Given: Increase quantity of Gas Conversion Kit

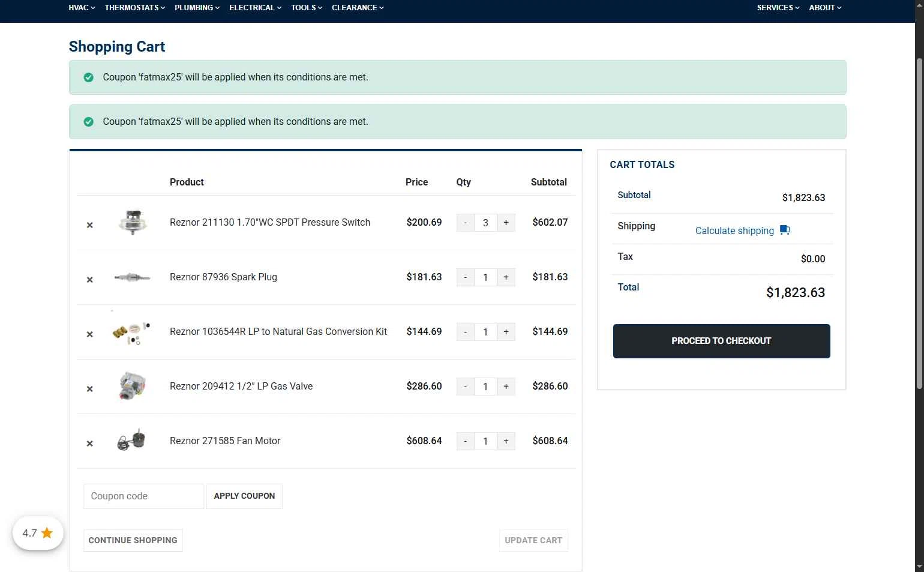Looking at the screenshot, I should [506, 332].
